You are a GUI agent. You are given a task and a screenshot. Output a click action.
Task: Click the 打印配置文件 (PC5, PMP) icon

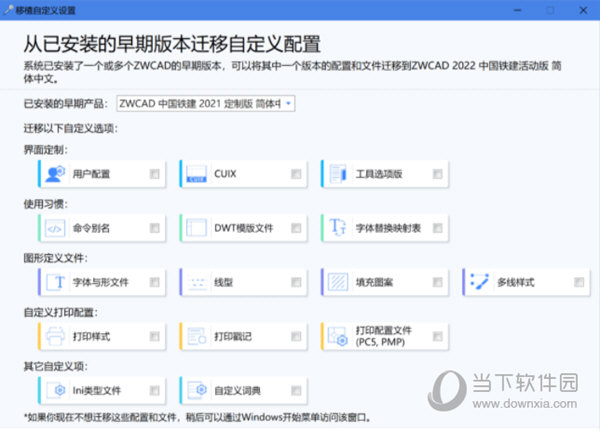(x=338, y=336)
